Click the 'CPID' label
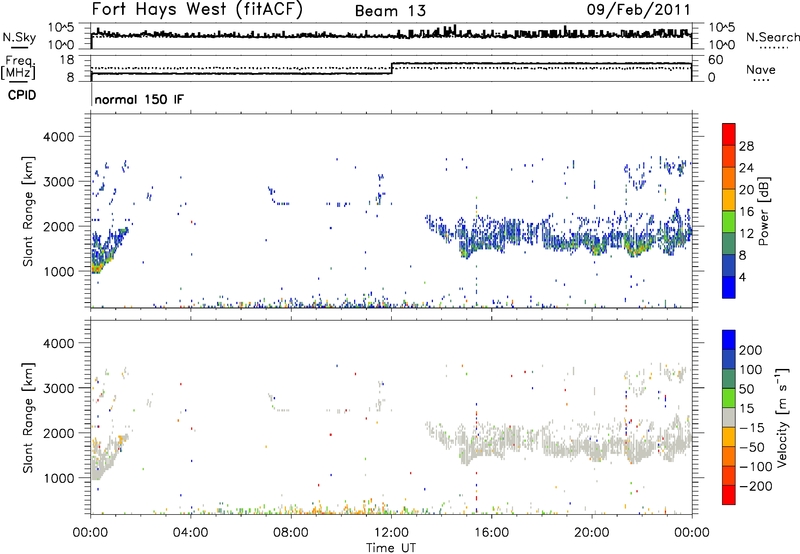The image size is (800, 554). click(x=22, y=95)
